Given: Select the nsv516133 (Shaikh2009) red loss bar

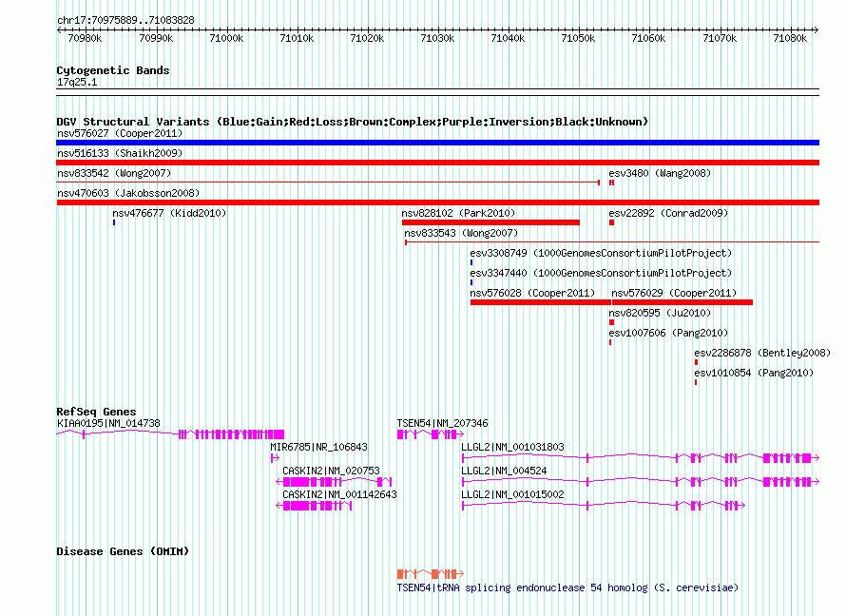Looking at the screenshot, I should pos(437,163).
